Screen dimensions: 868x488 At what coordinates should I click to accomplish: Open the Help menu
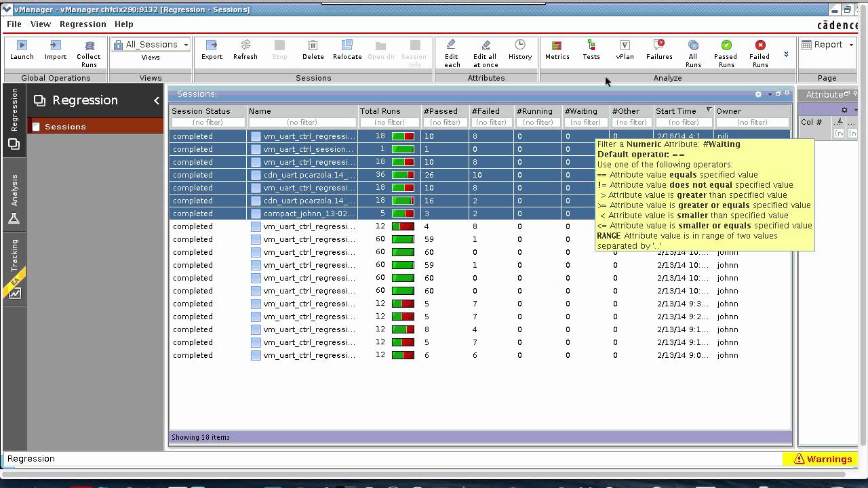pyautogui.click(x=124, y=24)
